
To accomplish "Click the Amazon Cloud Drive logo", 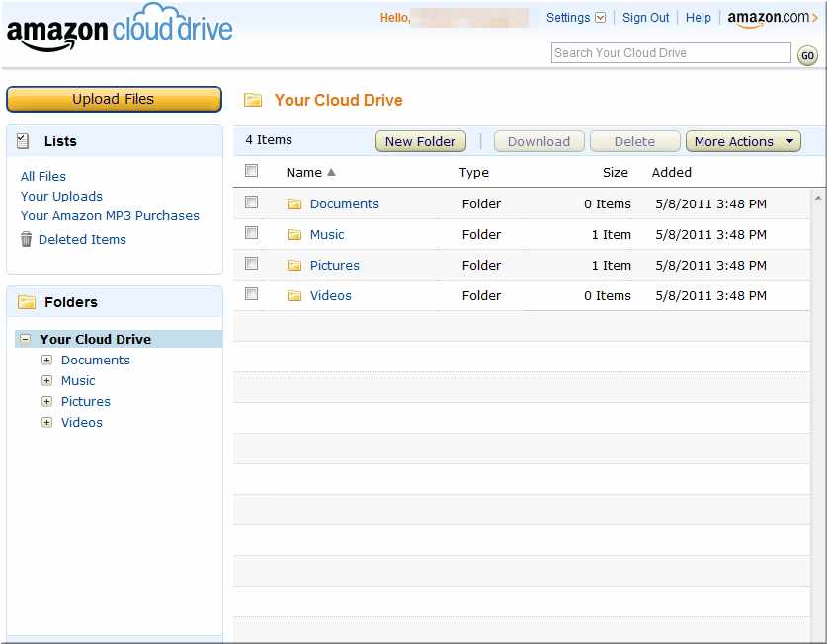I will point(120,28).
